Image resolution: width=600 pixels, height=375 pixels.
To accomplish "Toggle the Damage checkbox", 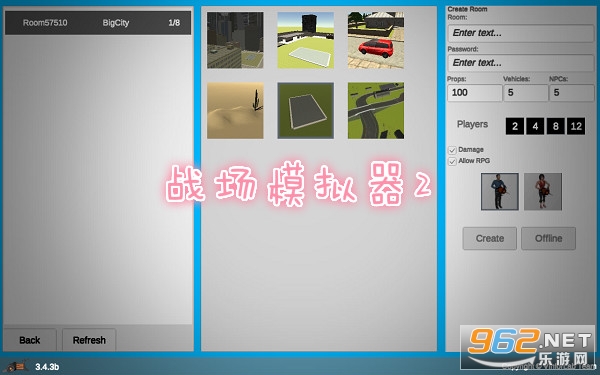I will coord(452,150).
